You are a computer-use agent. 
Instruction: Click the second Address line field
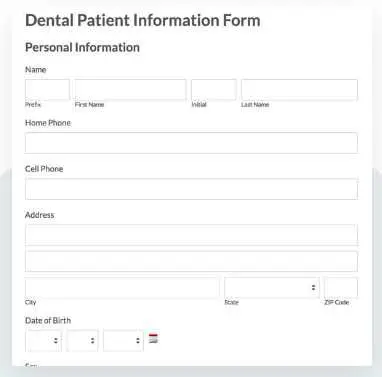coord(191,261)
